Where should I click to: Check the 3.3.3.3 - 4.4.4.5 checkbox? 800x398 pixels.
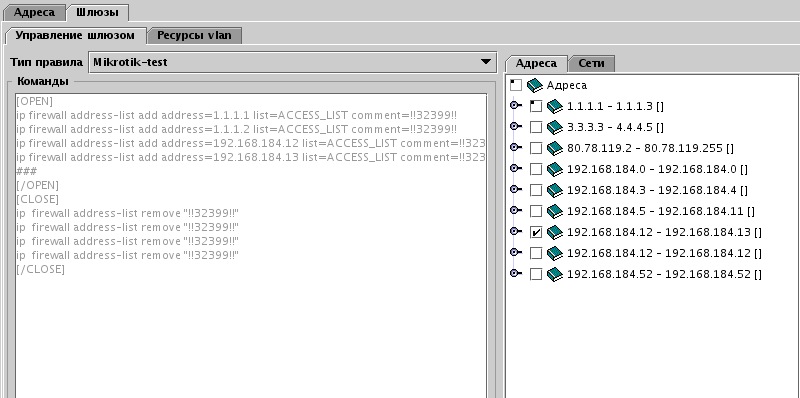[x=536, y=127]
